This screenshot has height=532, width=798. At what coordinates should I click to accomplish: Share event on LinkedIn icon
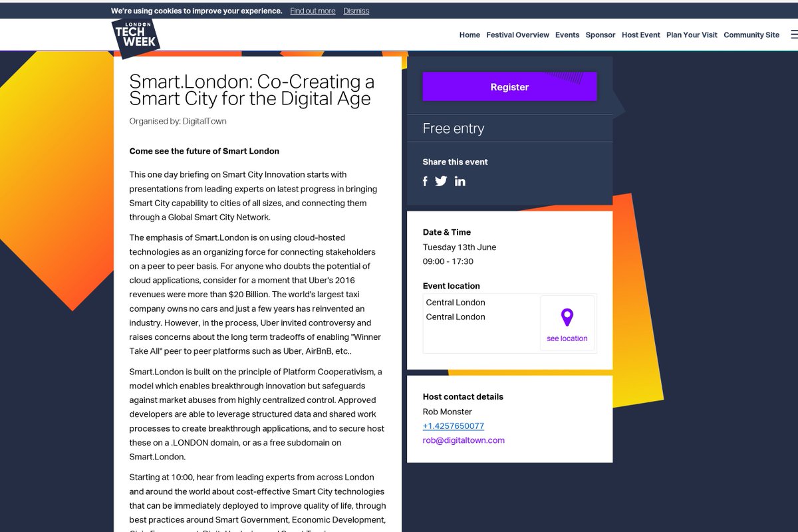coord(460,181)
